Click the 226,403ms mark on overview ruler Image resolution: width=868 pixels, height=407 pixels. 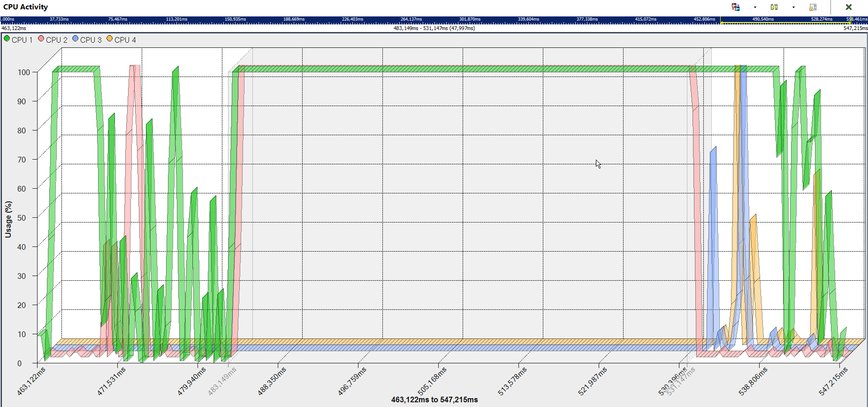point(352,19)
